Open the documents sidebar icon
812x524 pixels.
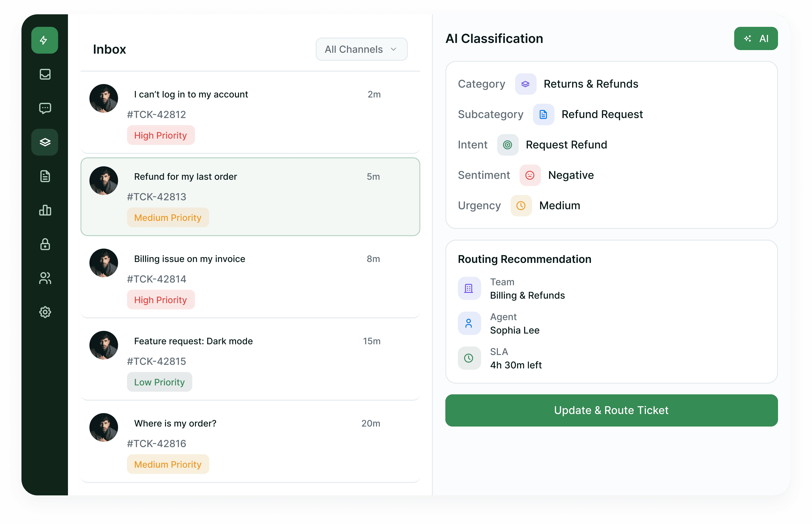point(45,176)
